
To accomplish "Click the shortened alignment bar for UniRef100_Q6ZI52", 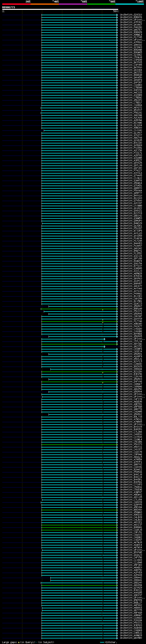I will (73, 347).
